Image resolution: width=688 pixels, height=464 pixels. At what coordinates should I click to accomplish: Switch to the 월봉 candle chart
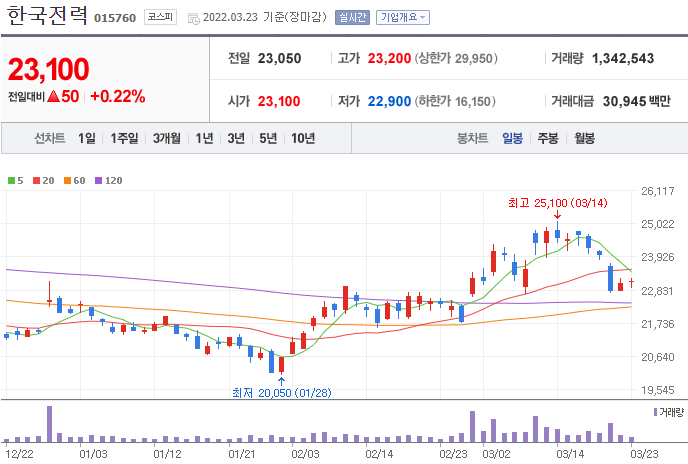(x=584, y=138)
